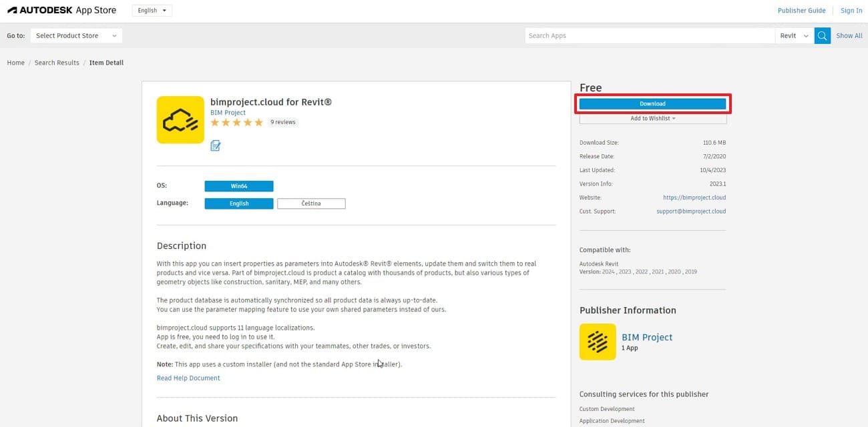
Task: Expand the Add to Wishlist dropdown
Action: click(x=652, y=118)
